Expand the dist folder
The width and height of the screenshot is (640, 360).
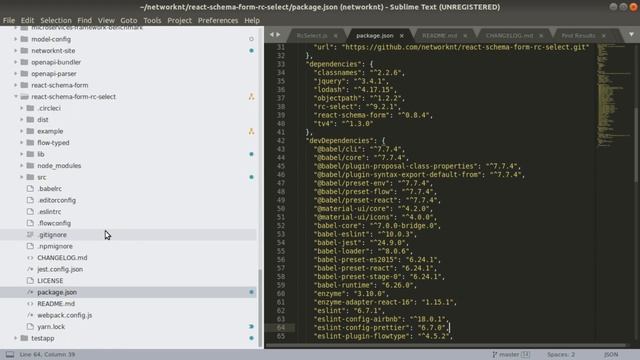click(x=22, y=120)
